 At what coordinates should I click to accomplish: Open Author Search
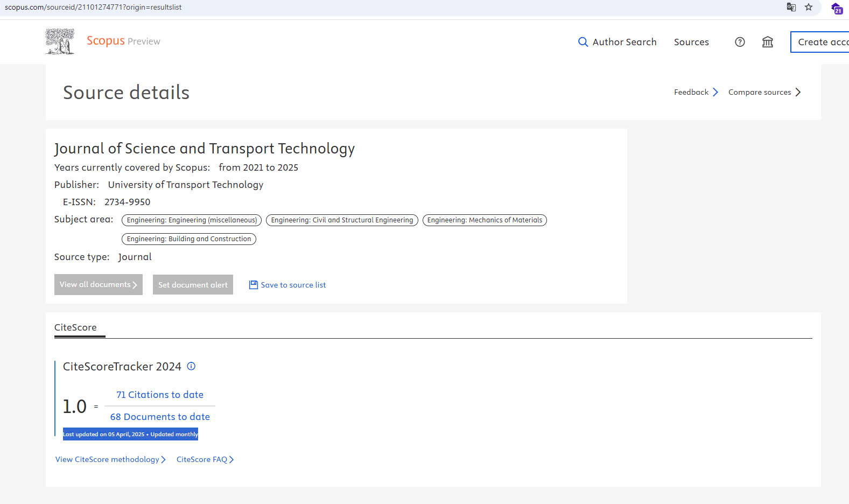(x=617, y=42)
